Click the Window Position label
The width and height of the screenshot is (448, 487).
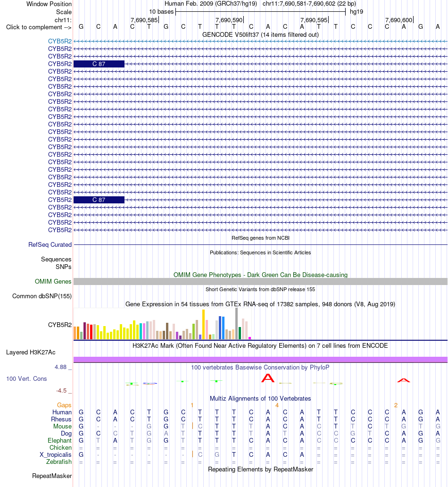coord(49,4)
